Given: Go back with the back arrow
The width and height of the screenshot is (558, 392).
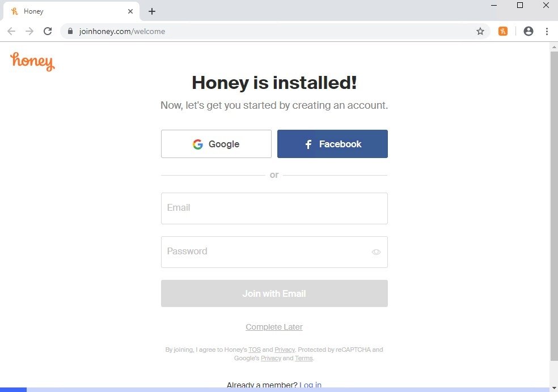Looking at the screenshot, I should [11, 31].
